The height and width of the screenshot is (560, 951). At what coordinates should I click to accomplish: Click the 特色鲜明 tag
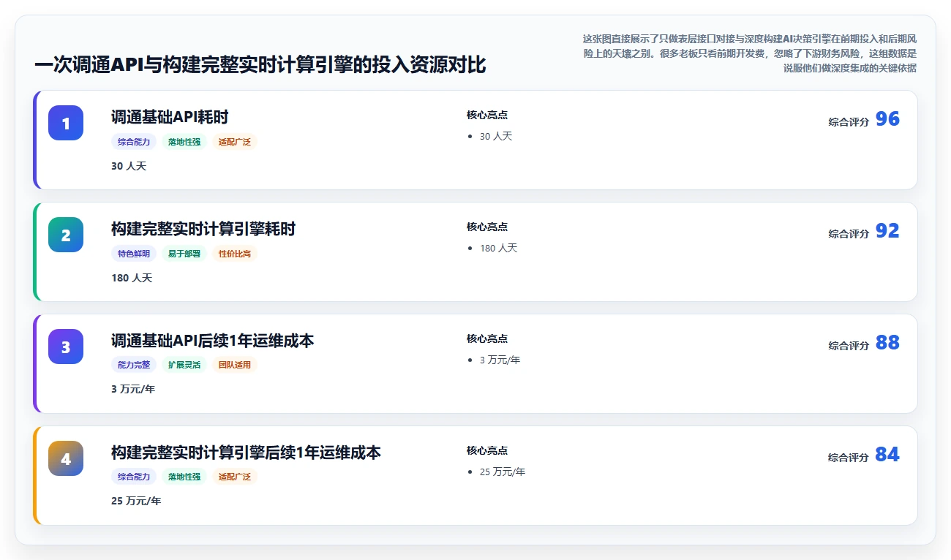[134, 254]
